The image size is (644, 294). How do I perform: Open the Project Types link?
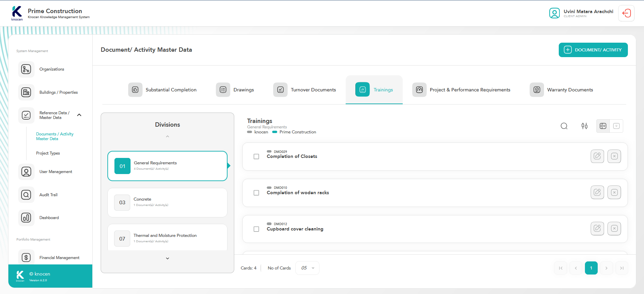pyautogui.click(x=48, y=153)
